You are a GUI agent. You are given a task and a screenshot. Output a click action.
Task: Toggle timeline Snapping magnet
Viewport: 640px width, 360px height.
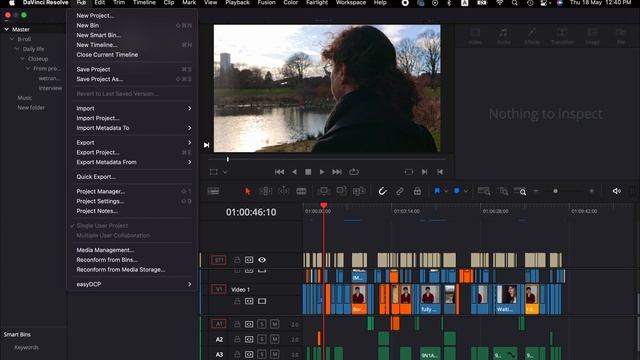[382, 191]
